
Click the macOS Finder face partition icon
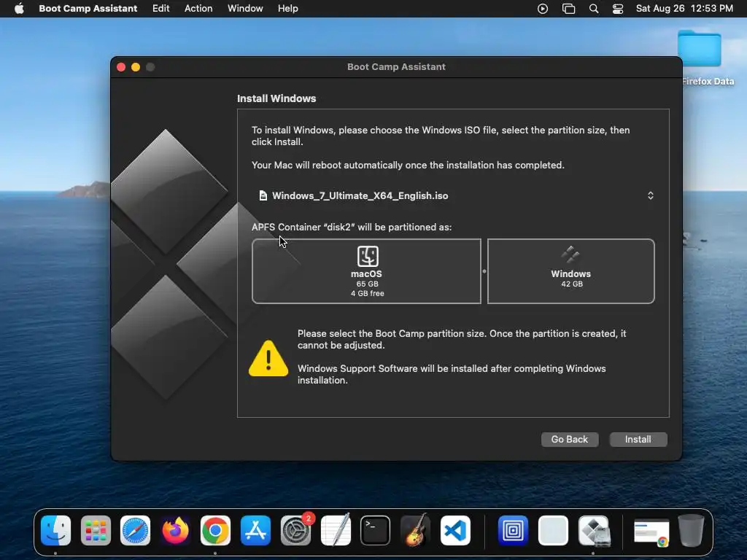click(x=368, y=256)
